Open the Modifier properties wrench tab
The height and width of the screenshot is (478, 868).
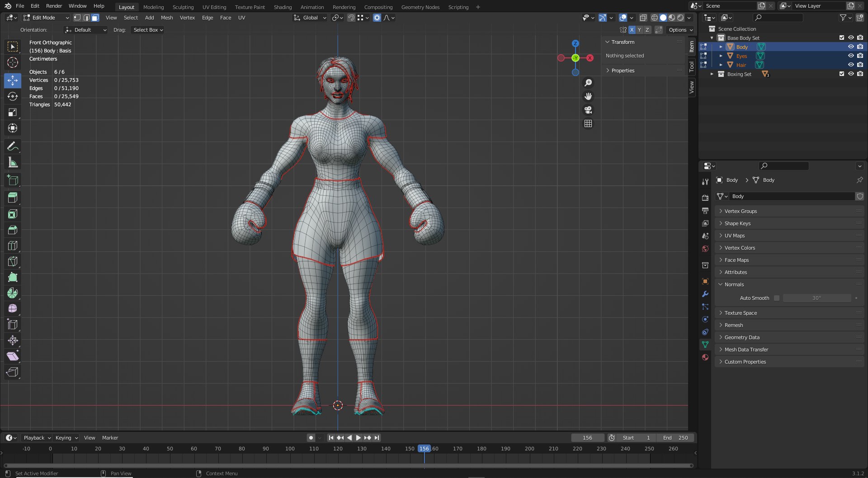pos(705,294)
